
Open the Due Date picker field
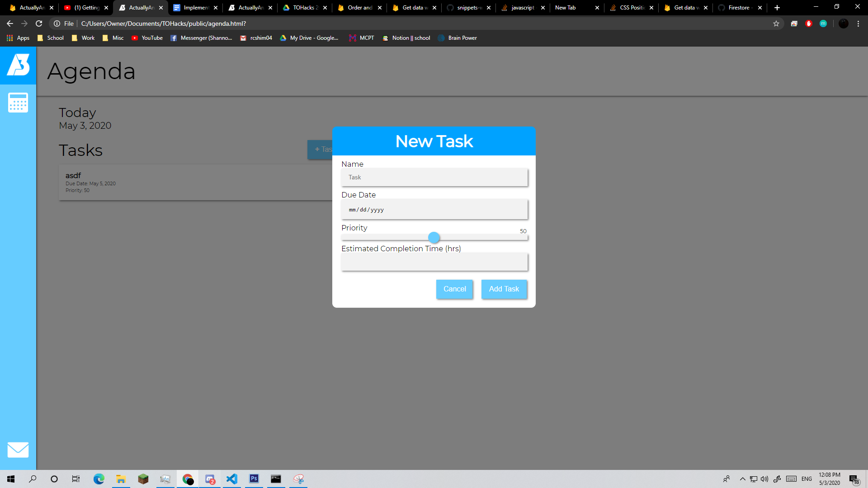(x=434, y=210)
